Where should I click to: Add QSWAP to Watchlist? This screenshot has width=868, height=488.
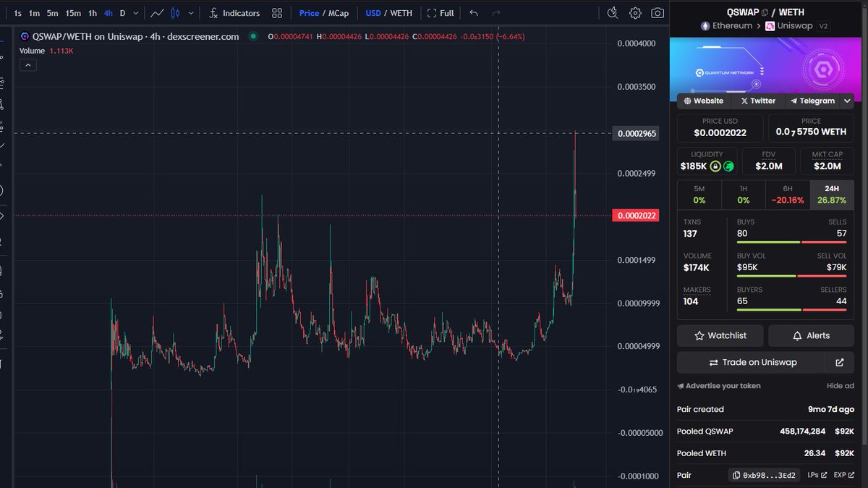(x=719, y=335)
